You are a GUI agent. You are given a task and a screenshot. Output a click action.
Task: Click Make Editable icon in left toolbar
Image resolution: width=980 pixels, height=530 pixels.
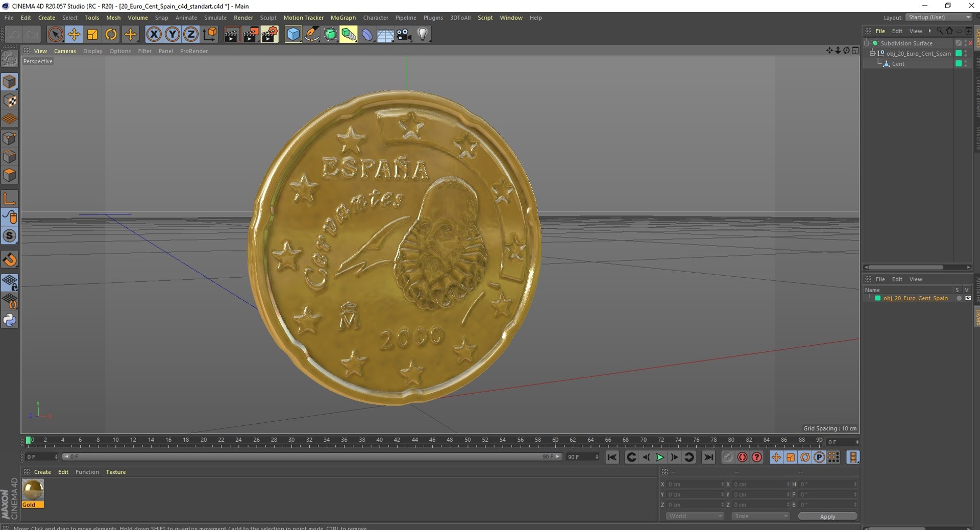tap(10, 59)
